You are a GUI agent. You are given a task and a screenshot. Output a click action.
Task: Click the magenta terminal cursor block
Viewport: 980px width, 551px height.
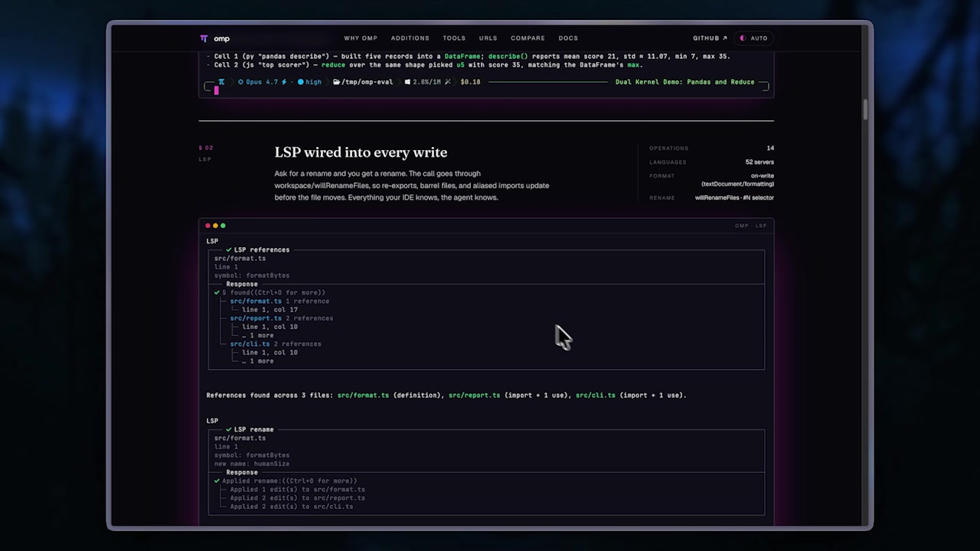[217, 90]
